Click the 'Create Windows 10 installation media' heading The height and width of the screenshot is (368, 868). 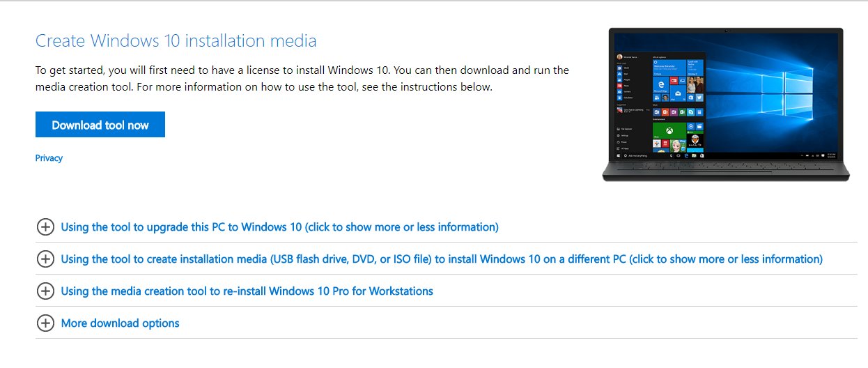coord(176,40)
